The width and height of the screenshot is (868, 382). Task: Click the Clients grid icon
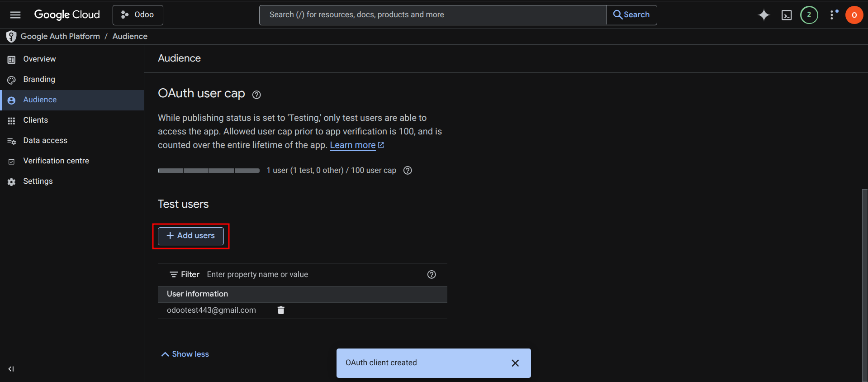pyautogui.click(x=12, y=120)
